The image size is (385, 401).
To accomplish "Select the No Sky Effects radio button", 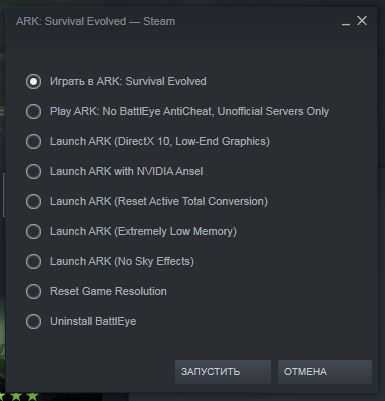I will tap(33, 261).
